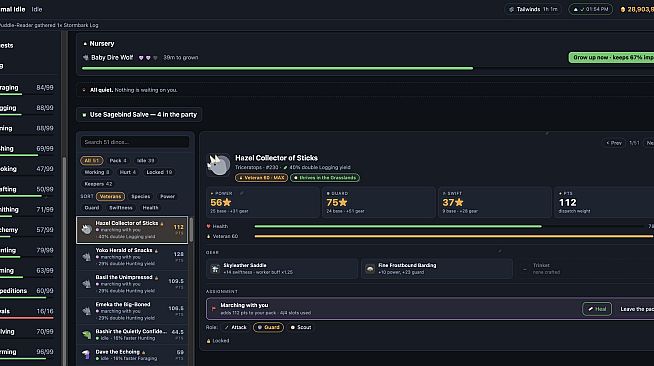This screenshot has width=654, height=366.
Task: Select the Keepers 42 filter chip
Action: pyautogui.click(x=98, y=184)
